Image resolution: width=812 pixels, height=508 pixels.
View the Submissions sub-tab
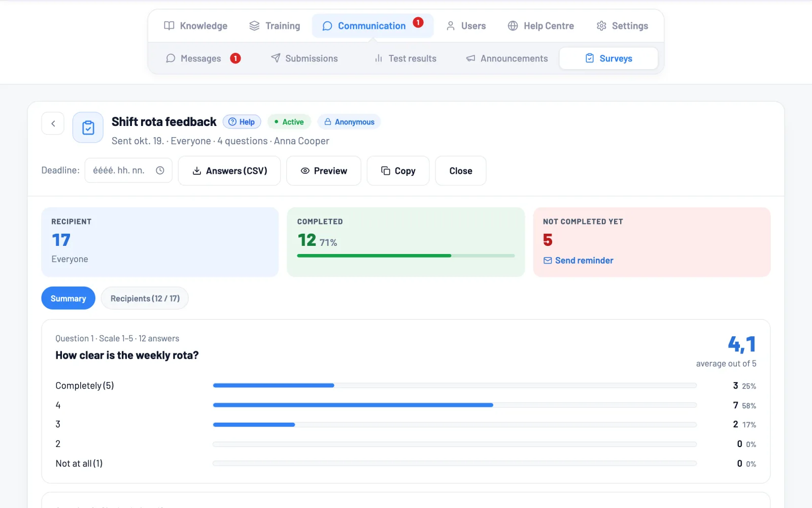click(x=304, y=58)
